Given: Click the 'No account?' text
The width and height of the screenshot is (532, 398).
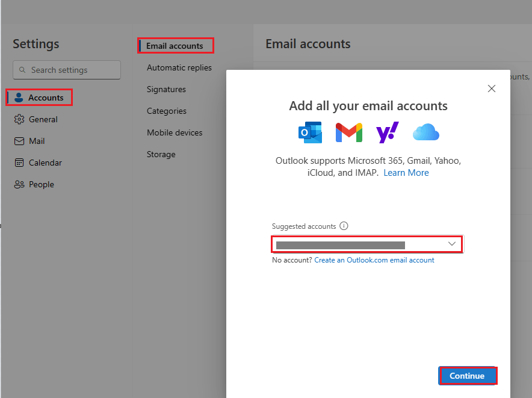Looking at the screenshot, I should pos(292,260).
